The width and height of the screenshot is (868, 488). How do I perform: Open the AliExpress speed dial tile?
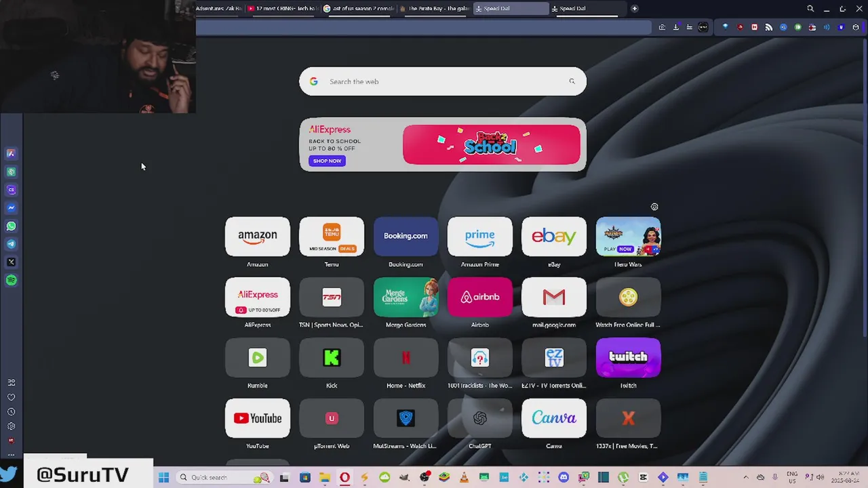point(258,297)
